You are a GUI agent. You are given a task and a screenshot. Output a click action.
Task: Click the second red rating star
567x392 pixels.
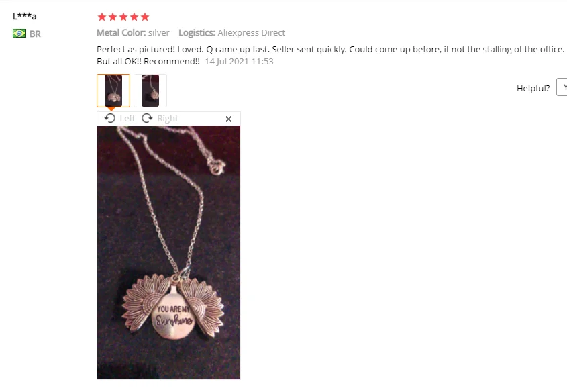pos(113,17)
